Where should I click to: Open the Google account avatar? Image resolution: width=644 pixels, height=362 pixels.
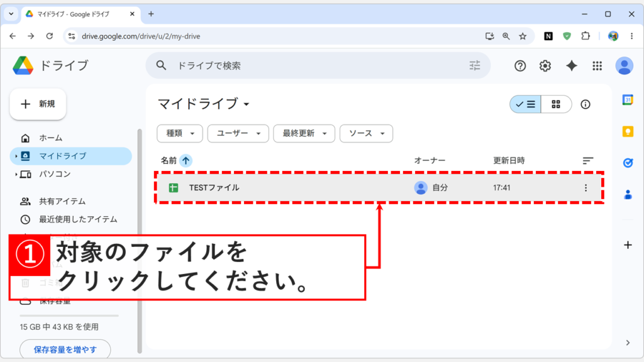[x=625, y=65]
